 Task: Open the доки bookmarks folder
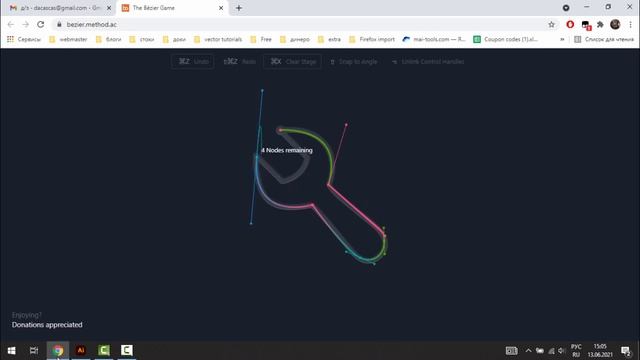pyautogui.click(x=174, y=39)
